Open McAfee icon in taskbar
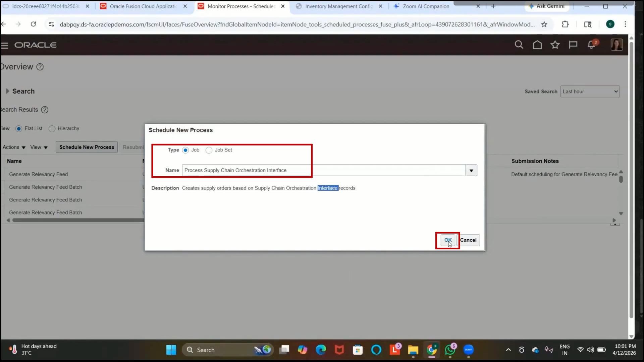 coord(339,350)
